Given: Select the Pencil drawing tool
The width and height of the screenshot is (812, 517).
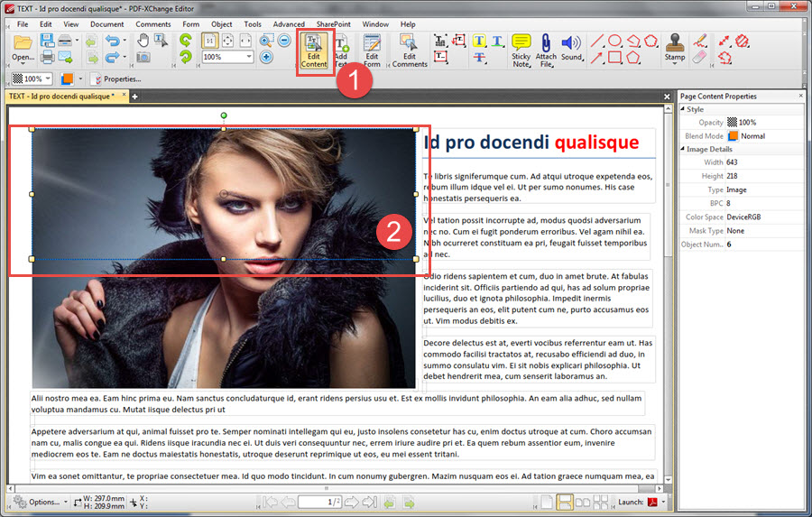Looking at the screenshot, I should (699, 41).
